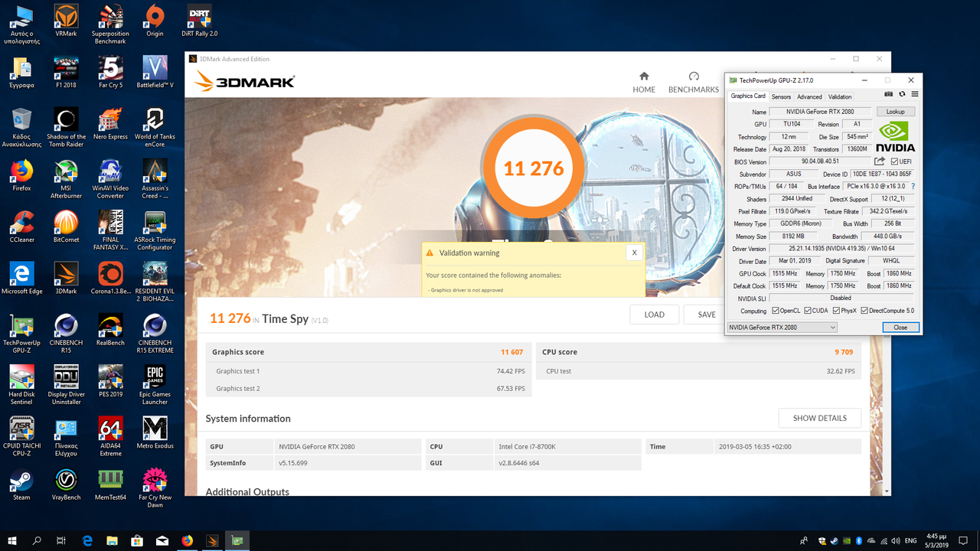Click LOAD button in 3DMark
The image size is (980, 551).
pyautogui.click(x=655, y=315)
